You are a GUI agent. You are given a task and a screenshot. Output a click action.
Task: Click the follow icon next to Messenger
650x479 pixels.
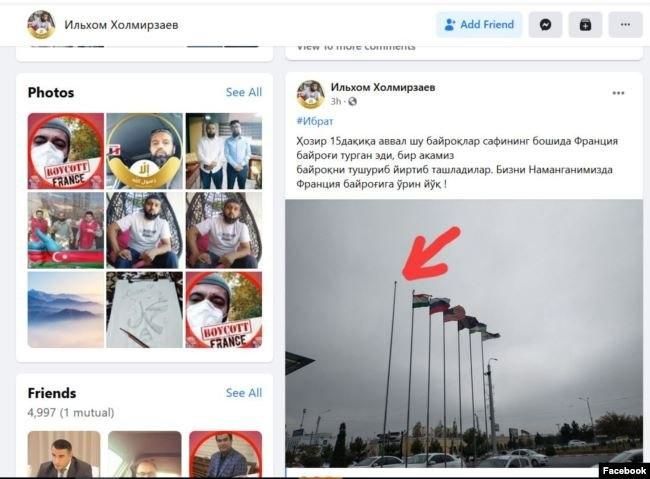585,25
